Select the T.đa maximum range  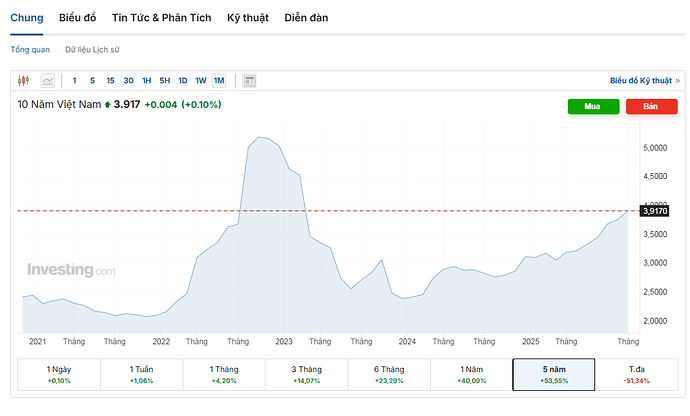click(x=636, y=374)
